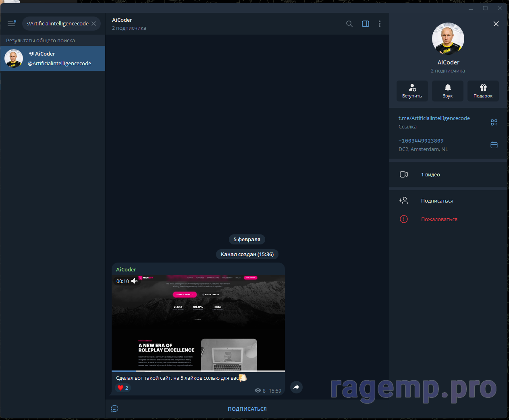The height and width of the screenshot is (420, 509).
Task: Click the calendar icon beside channel ID
Action: pyautogui.click(x=494, y=145)
